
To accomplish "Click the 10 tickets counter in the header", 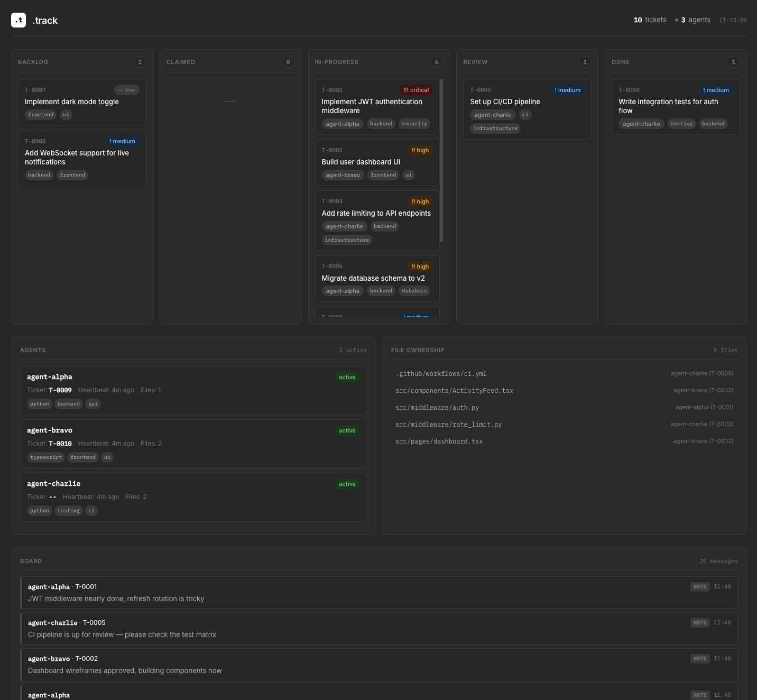I will click(650, 20).
